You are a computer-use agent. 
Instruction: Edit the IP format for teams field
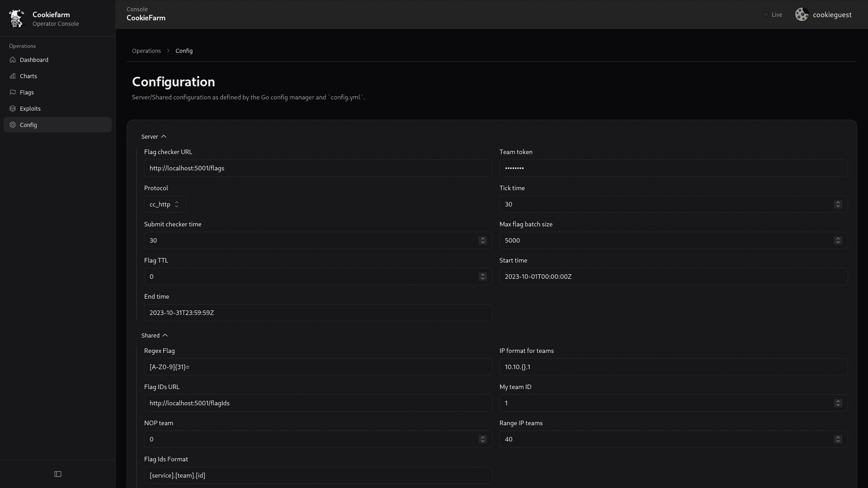tap(673, 367)
